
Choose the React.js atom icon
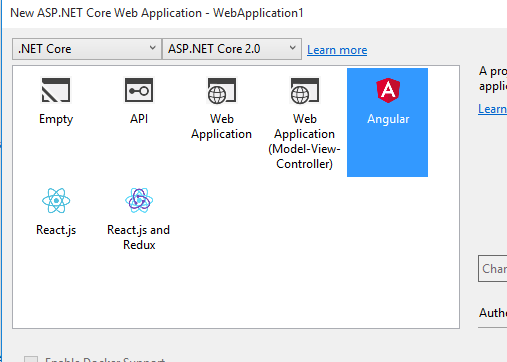[56, 200]
